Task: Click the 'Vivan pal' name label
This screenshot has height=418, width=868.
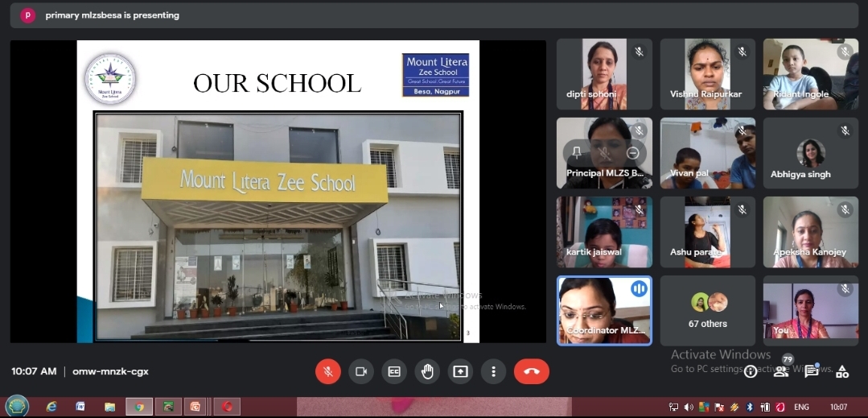Action: pyautogui.click(x=689, y=173)
